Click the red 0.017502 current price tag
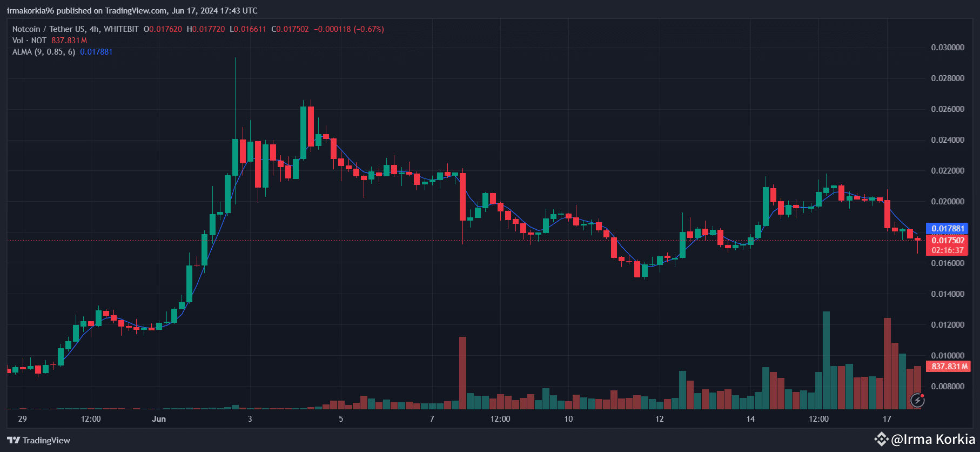Viewport: 980px width, 452px height. (948, 241)
